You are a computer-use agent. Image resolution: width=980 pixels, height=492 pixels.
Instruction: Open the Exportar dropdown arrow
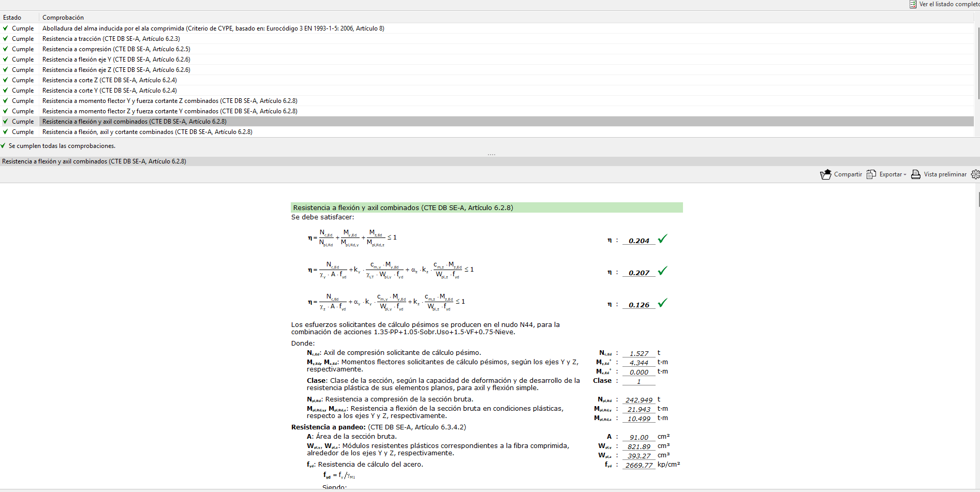(905, 175)
